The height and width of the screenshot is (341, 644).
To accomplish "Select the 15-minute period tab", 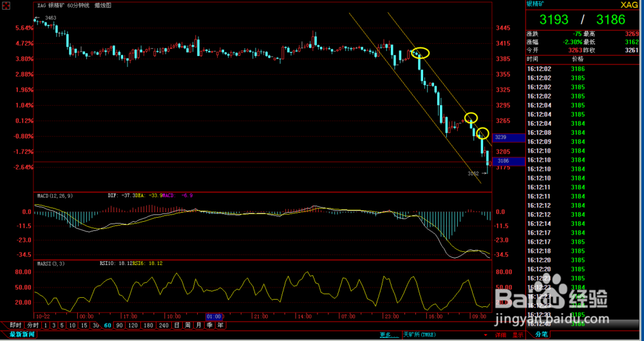I will point(84,326).
